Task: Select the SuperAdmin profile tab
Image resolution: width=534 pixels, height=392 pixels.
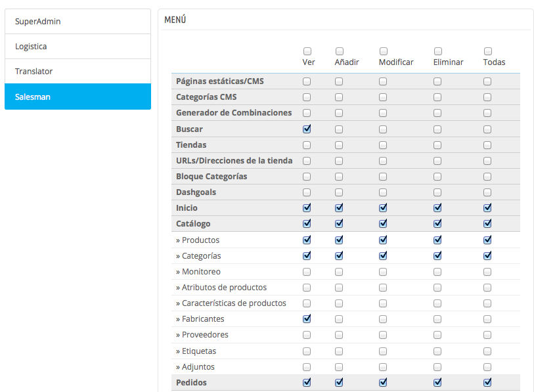Action: pos(78,22)
